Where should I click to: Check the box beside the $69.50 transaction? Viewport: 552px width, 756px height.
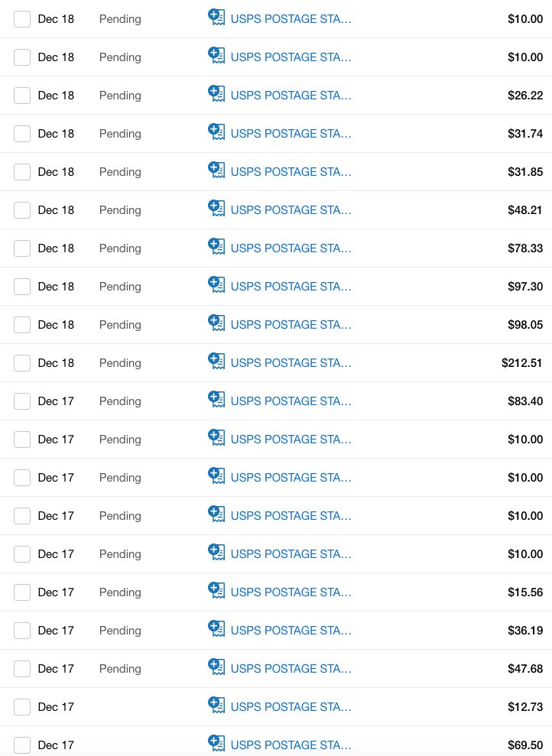22,745
